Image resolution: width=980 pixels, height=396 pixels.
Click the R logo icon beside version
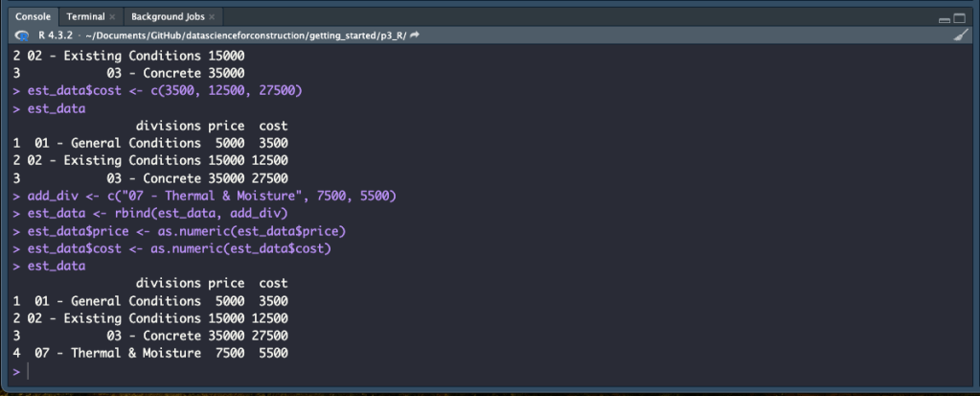[x=22, y=35]
